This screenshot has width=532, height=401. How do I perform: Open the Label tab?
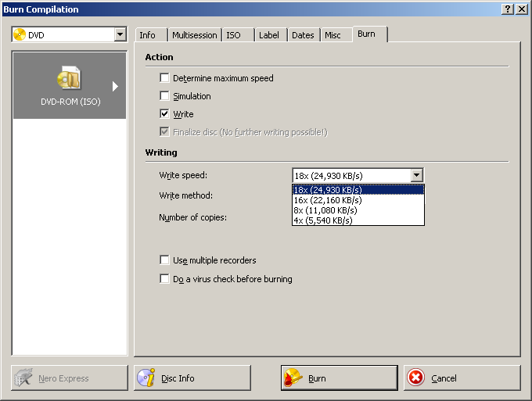[x=268, y=35]
